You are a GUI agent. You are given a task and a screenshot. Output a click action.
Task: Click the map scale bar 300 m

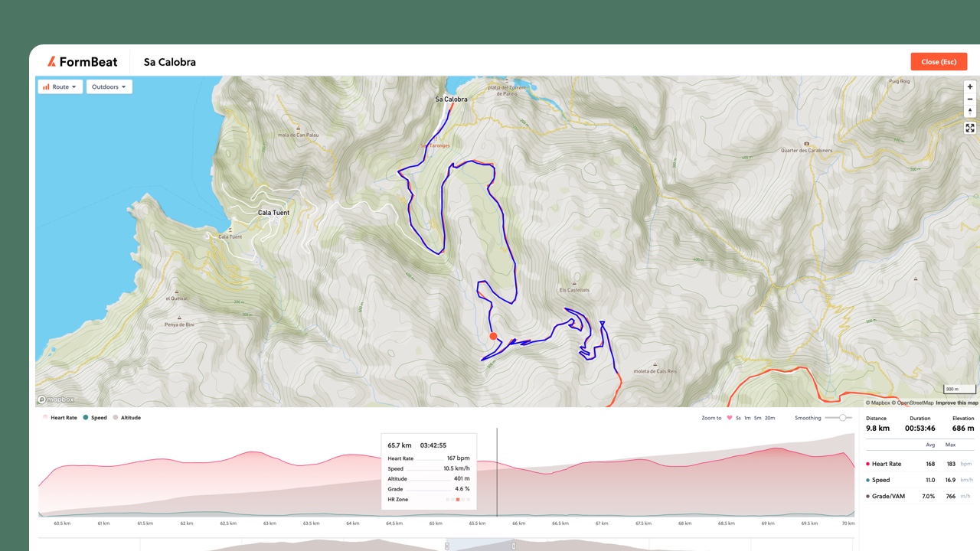(x=959, y=390)
